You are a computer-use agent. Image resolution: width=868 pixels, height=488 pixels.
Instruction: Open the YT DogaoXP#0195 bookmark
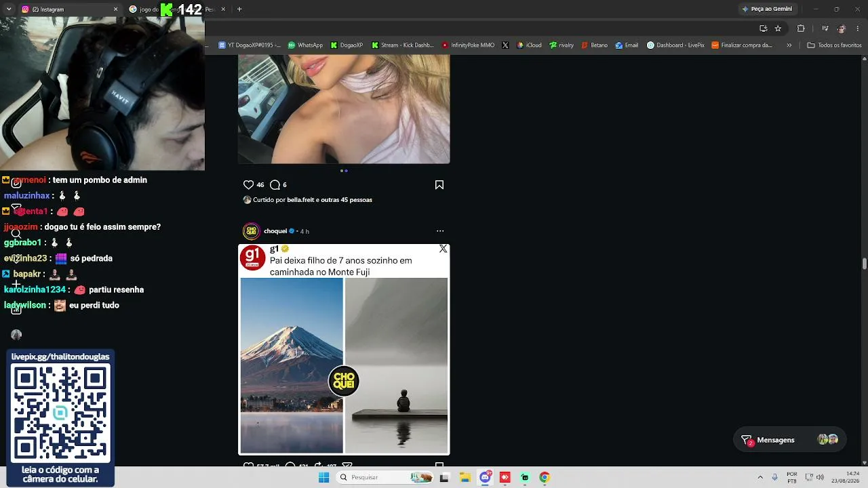point(249,45)
